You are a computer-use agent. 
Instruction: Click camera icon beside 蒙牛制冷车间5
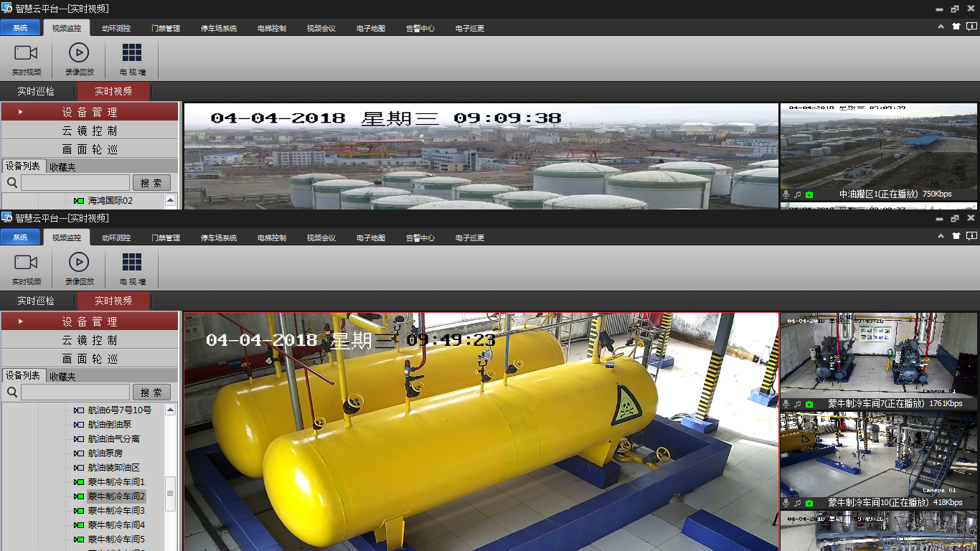point(79,540)
